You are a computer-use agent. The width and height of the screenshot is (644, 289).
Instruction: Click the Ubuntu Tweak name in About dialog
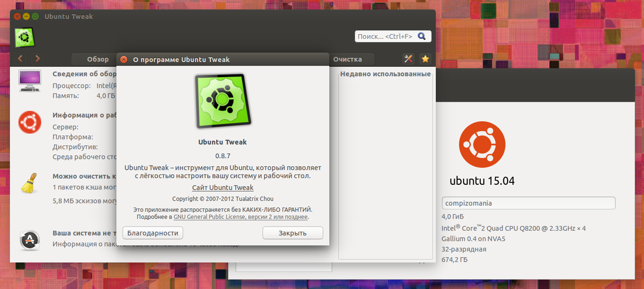222,142
